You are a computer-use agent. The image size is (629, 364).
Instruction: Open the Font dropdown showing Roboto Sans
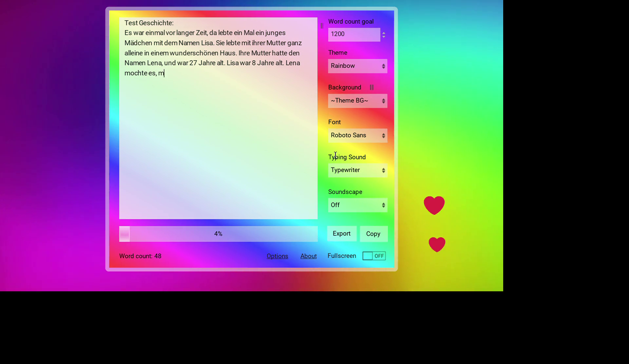tap(358, 136)
